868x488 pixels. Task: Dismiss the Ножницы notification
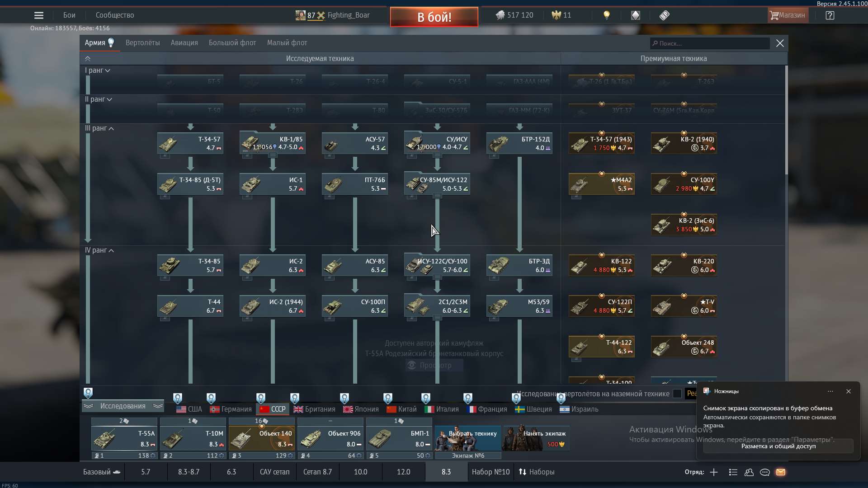pyautogui.click(x=849, y=391)
